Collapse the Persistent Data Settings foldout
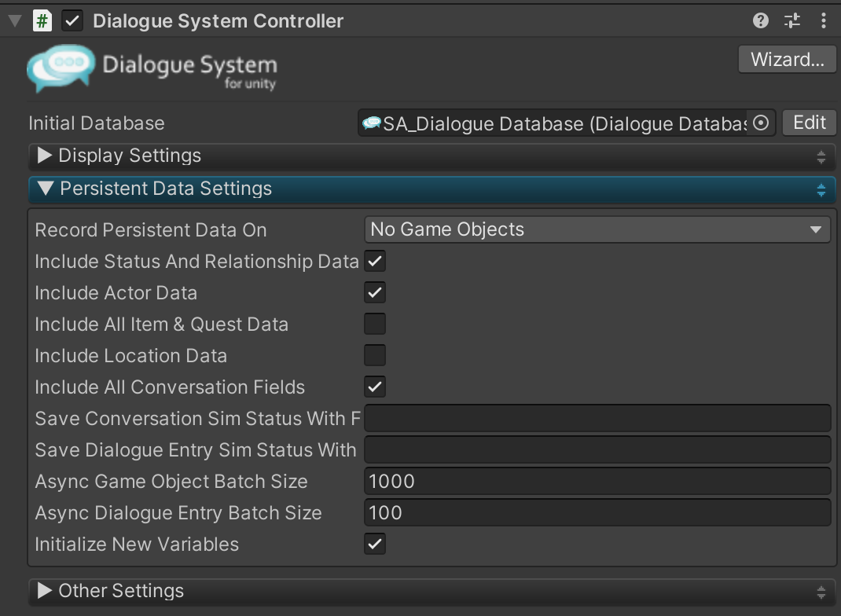This screenshot has height=616, width=841. click(x=46, y=188)
